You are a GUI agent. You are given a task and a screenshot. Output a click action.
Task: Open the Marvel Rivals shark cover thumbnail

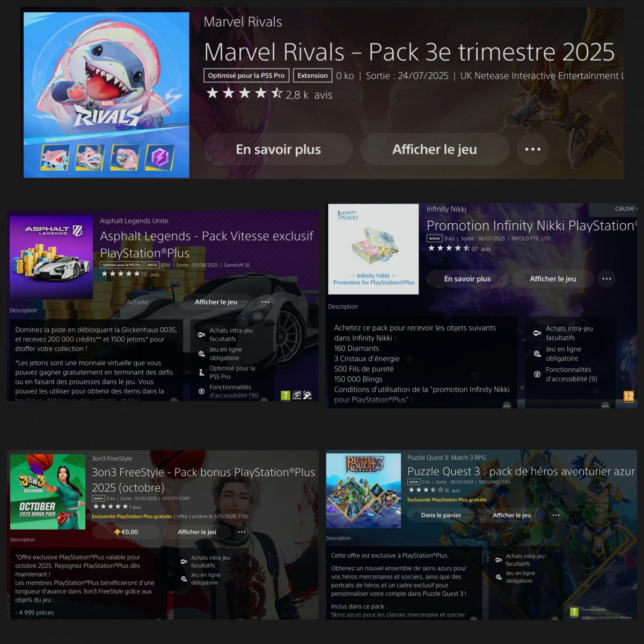pos(107,95)
